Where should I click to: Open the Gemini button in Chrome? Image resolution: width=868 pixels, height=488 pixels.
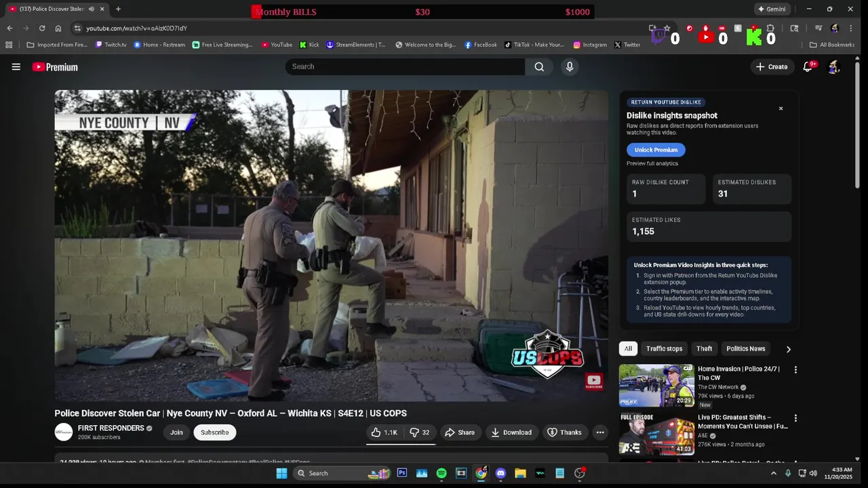pyautogui.click(x=772, y=9)
